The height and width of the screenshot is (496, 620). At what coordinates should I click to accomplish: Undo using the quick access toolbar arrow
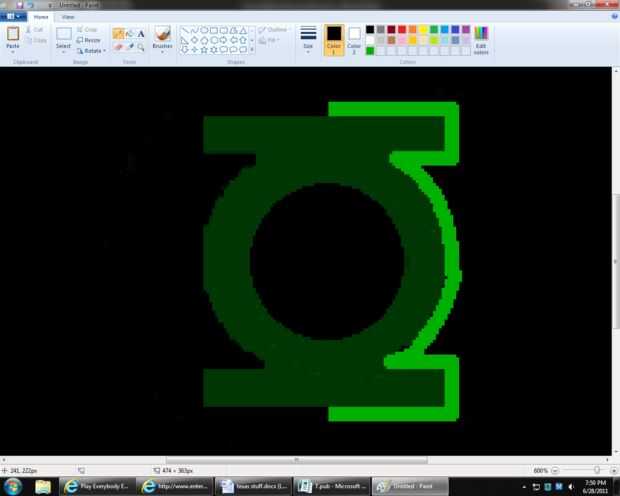coord(31,5)
